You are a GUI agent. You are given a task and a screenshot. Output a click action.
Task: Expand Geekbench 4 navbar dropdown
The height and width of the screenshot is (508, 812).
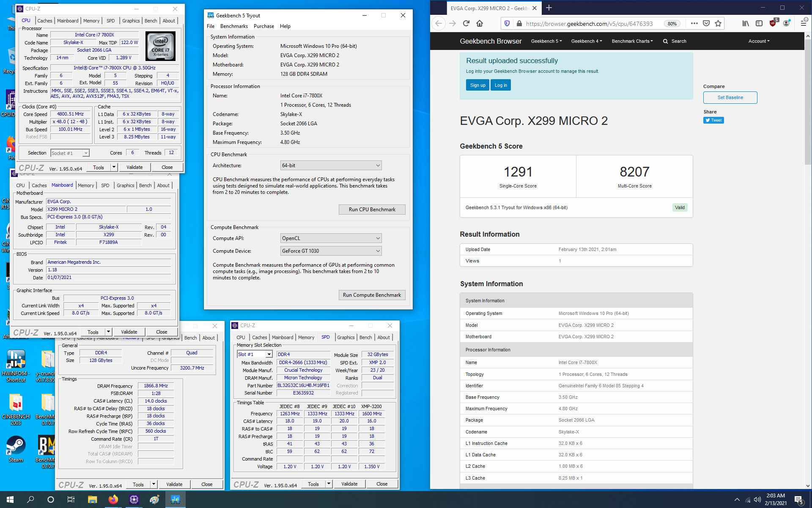(x=587, y=41)
